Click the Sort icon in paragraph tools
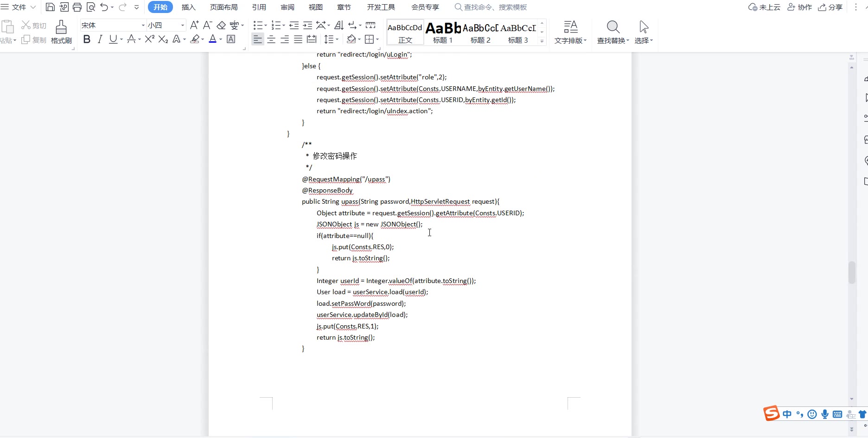The width and height of the screenshot is (868, 438). [x=339, y=25]
